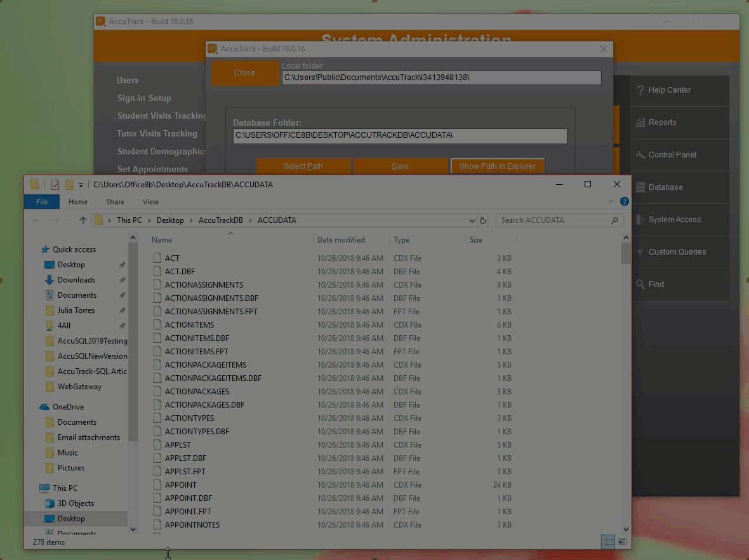The height and width of the screenshot is (560, 749).
Task: Select APPLST.FPT file
Action: tap(185, 472)
